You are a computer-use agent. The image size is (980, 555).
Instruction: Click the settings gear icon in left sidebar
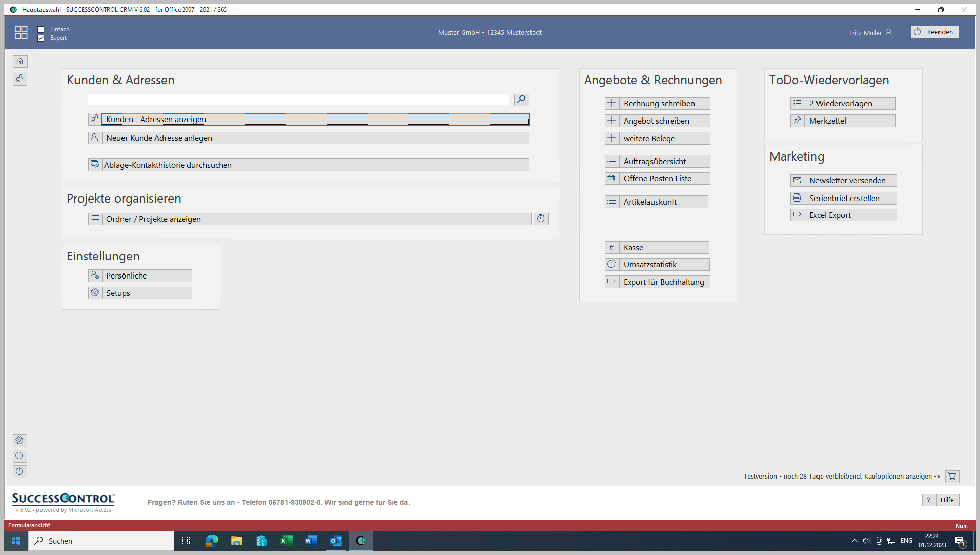(20, 440)
